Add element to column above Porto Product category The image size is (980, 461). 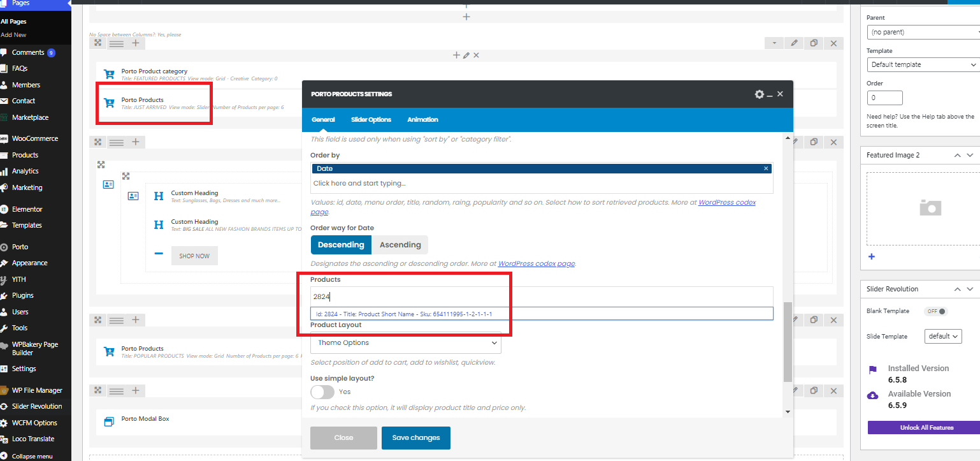coord(456,55)
